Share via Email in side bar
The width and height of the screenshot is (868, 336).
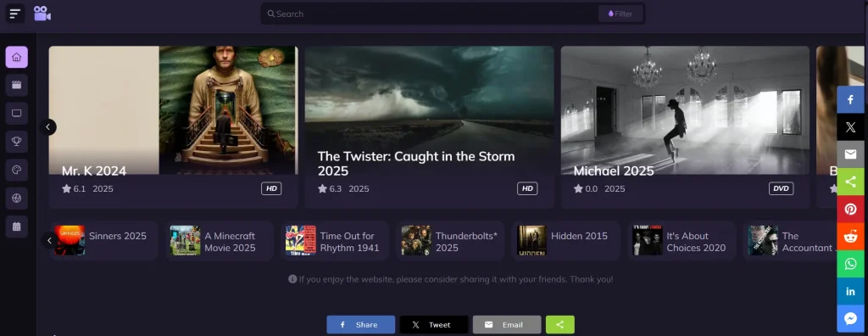(851, 154)
